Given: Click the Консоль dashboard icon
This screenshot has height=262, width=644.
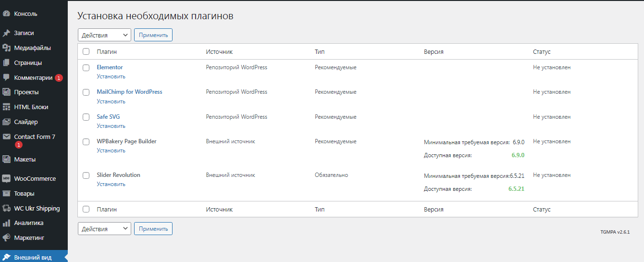Looking at the screenshot, I should pyautogui.click(x=7, y=14).
